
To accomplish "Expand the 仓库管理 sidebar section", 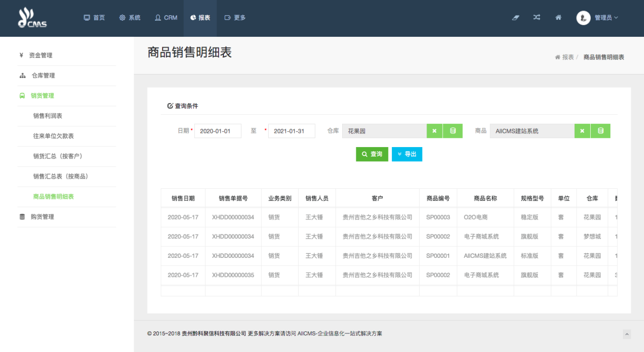I will [43, 76].
